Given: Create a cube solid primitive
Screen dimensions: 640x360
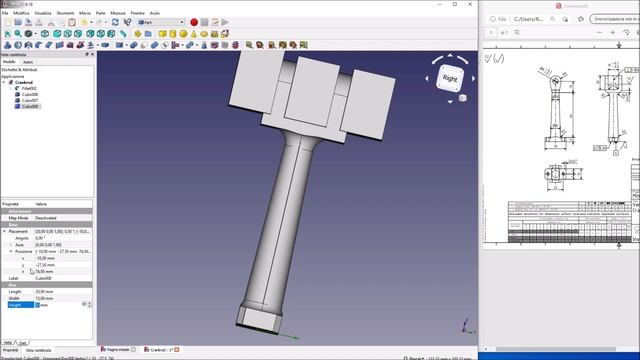Looking at the screenshot, I should [162, 34].
